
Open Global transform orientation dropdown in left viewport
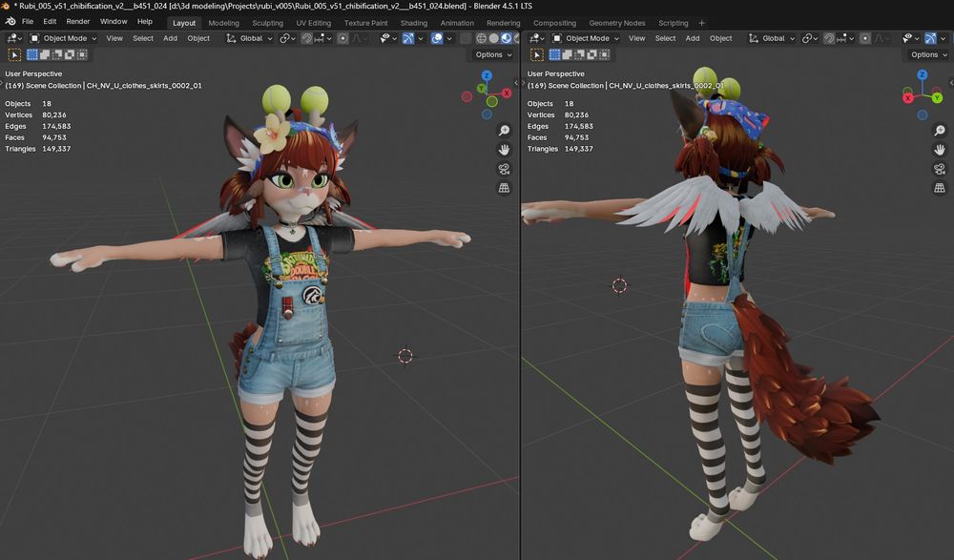pos(249,38)
